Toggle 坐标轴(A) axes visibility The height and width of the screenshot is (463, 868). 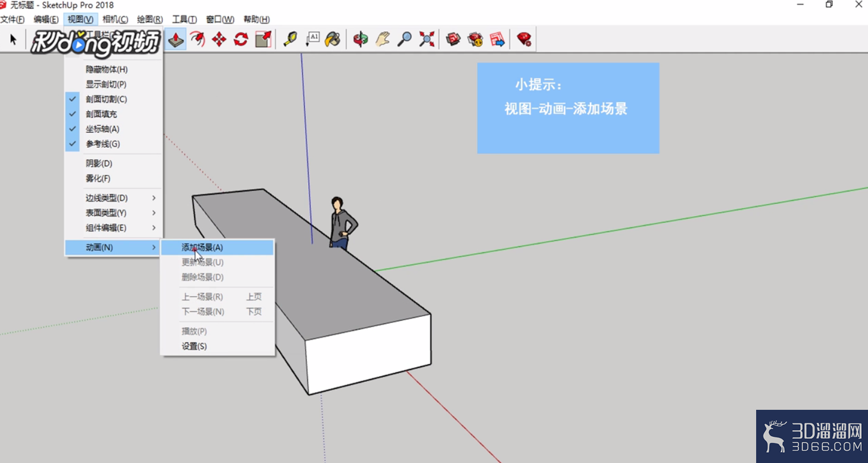(114, 129)
